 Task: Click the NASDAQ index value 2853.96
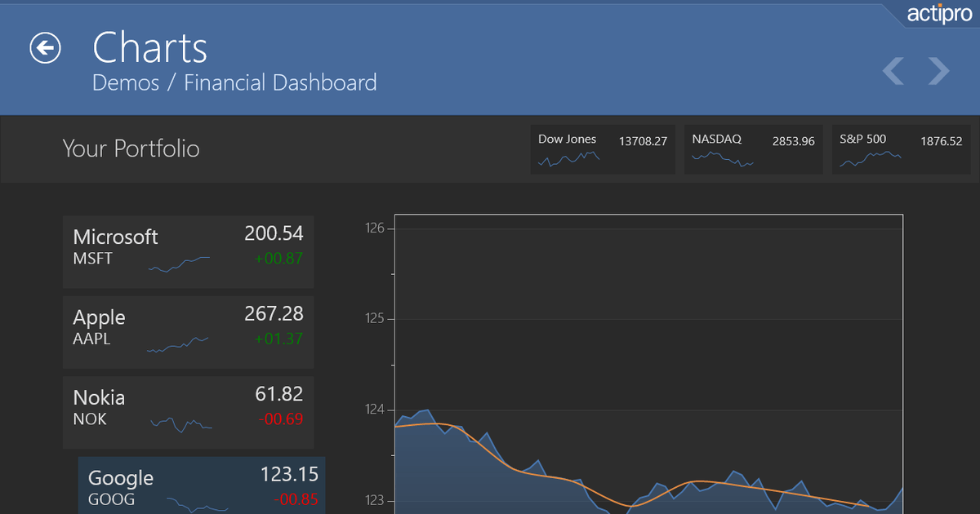click(793, 141)
